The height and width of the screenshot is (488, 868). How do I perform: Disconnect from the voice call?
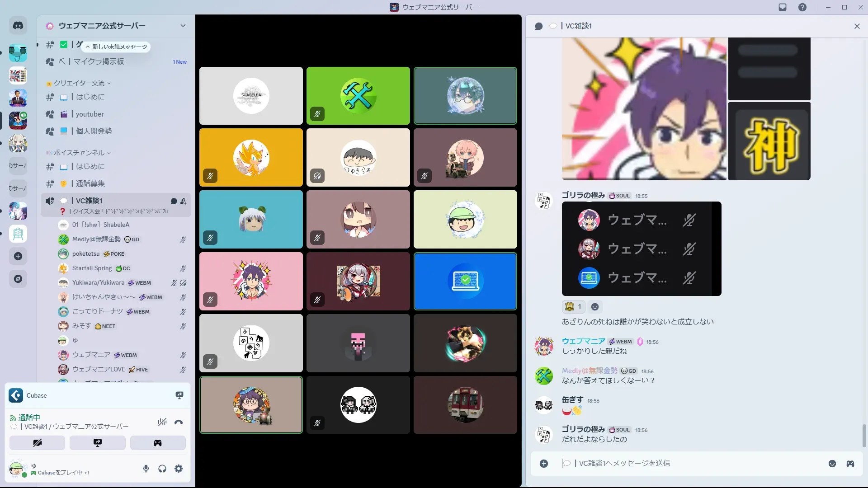tap(179, 422)
